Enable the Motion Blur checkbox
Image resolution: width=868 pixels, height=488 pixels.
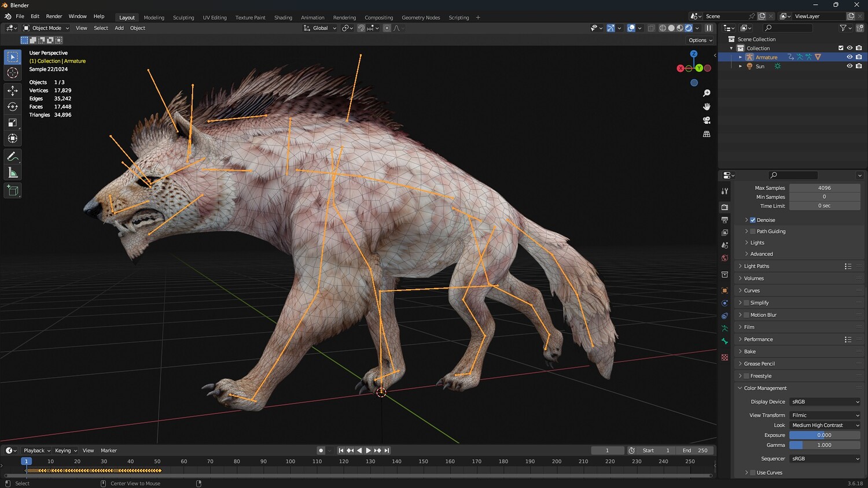[746, 315]
